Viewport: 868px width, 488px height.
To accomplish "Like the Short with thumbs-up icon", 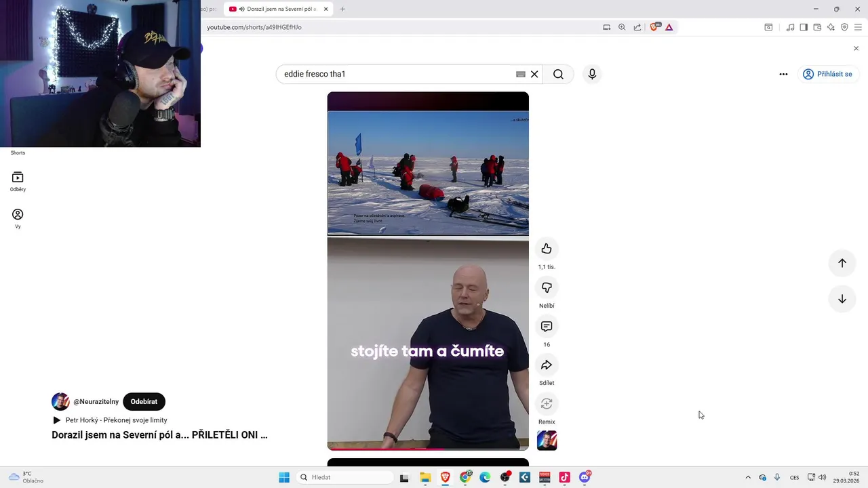I will point(547,249).
